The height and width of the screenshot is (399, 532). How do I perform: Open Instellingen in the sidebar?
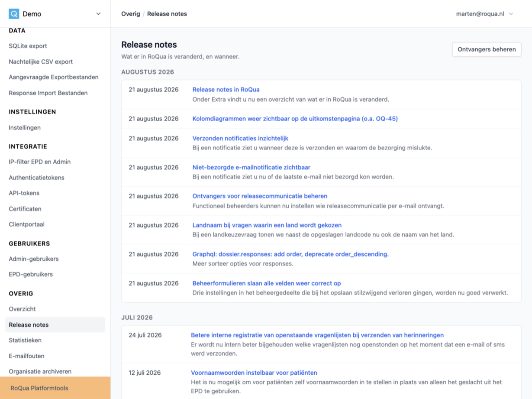[x=25, y=127]
